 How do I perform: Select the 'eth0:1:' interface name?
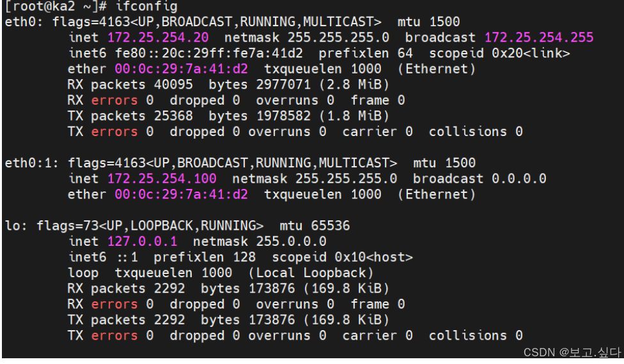pos(32,163)
